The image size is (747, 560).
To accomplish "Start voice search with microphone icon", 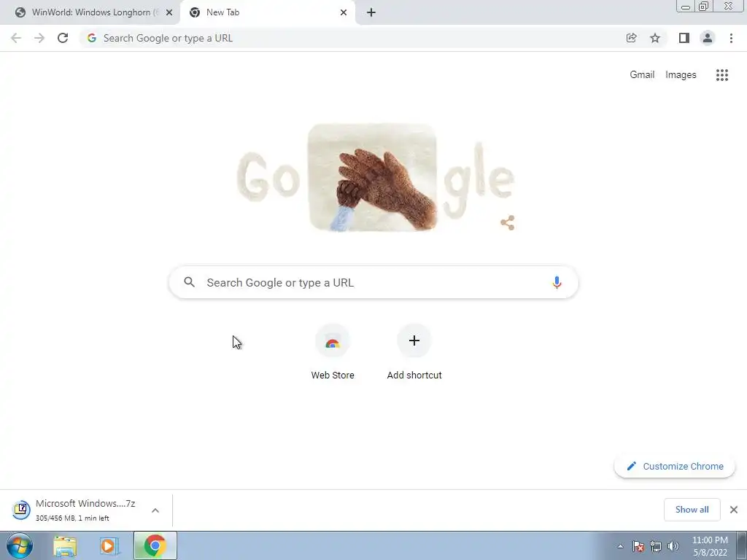I will [557, 282].
